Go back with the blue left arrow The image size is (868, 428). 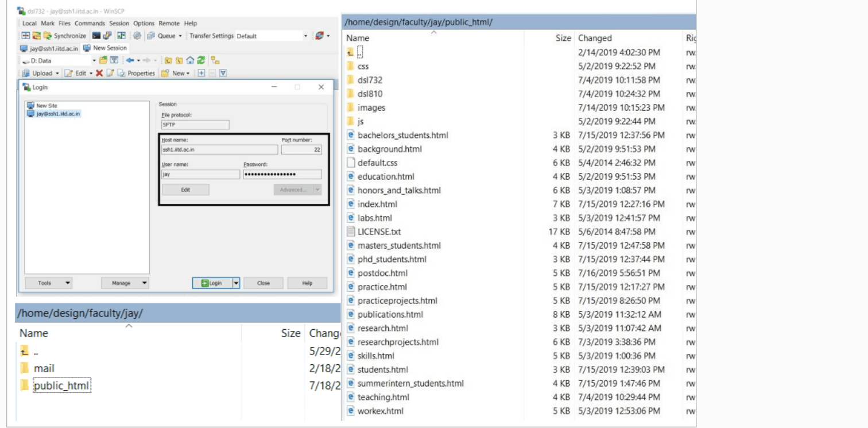click(x=130, y=60)
